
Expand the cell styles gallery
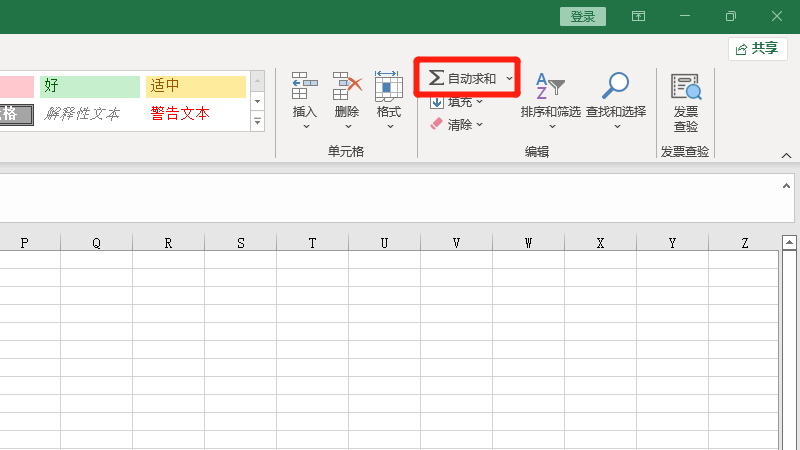pos(257,122)
